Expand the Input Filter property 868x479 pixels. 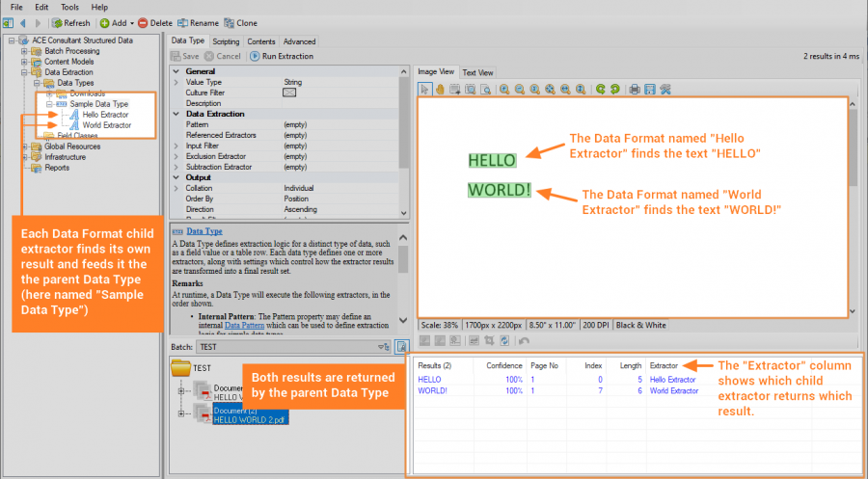pyautogui.click(x=175, y=146)
